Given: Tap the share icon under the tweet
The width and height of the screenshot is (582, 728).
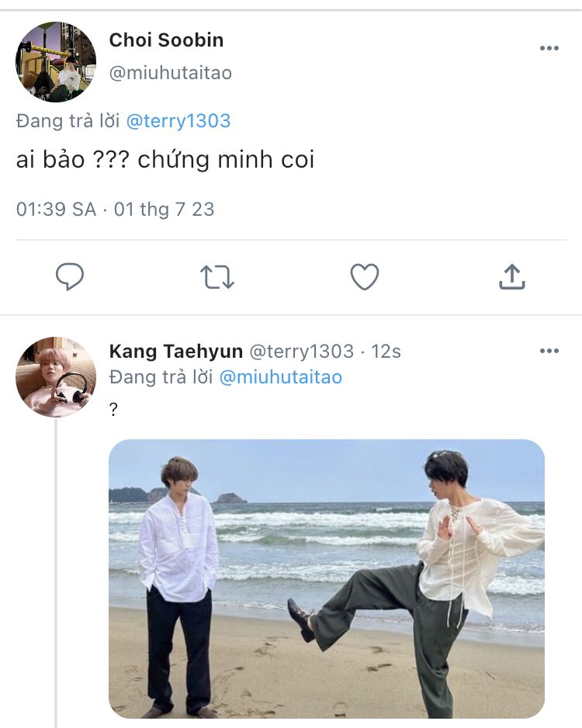Looking at the screenshot, I should [511, 276].
